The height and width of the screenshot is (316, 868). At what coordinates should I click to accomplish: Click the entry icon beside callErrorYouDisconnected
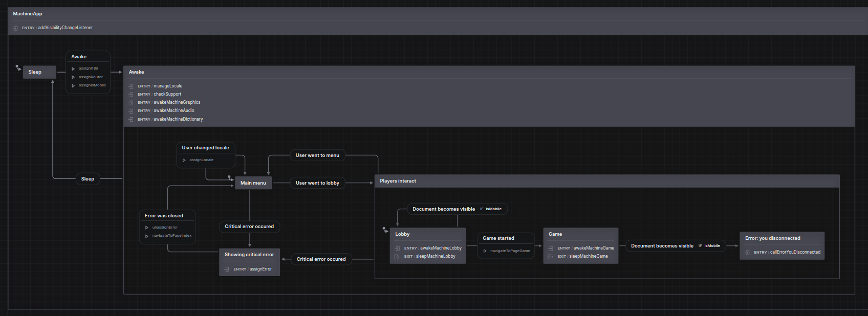point(748,252)
